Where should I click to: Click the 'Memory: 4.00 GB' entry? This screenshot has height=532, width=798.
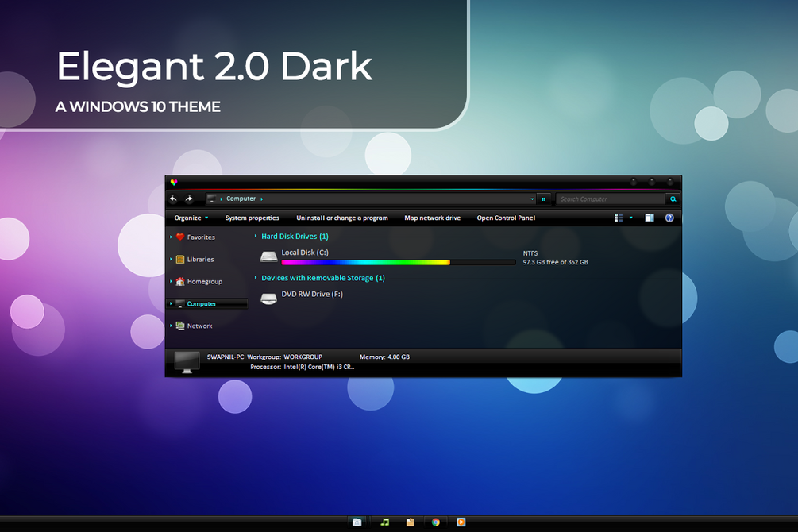coord(385,357)
